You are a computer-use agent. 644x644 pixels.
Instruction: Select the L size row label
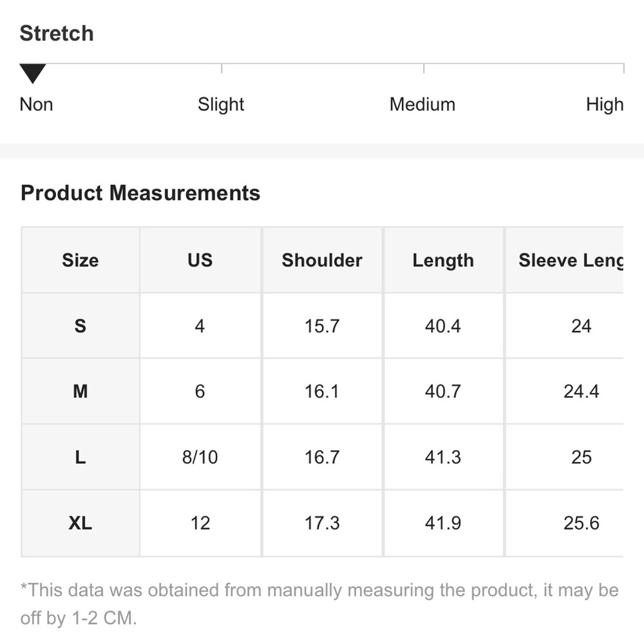point(80,457)
